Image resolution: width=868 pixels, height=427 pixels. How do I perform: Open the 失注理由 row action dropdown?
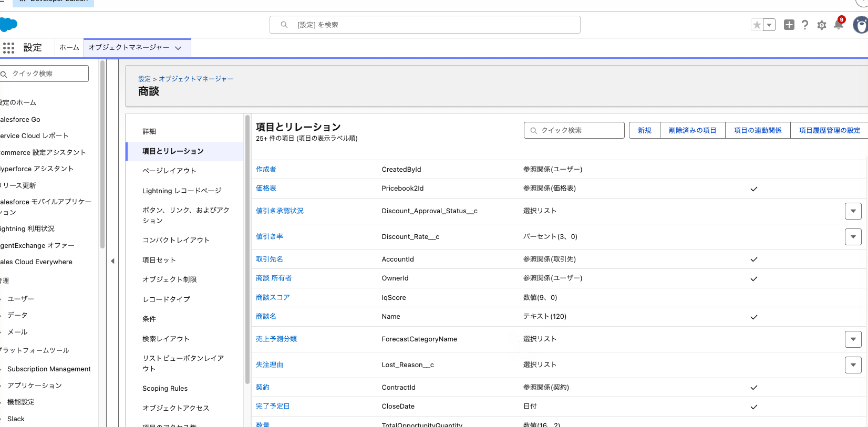pyautogui.click(x=853, y=365)
